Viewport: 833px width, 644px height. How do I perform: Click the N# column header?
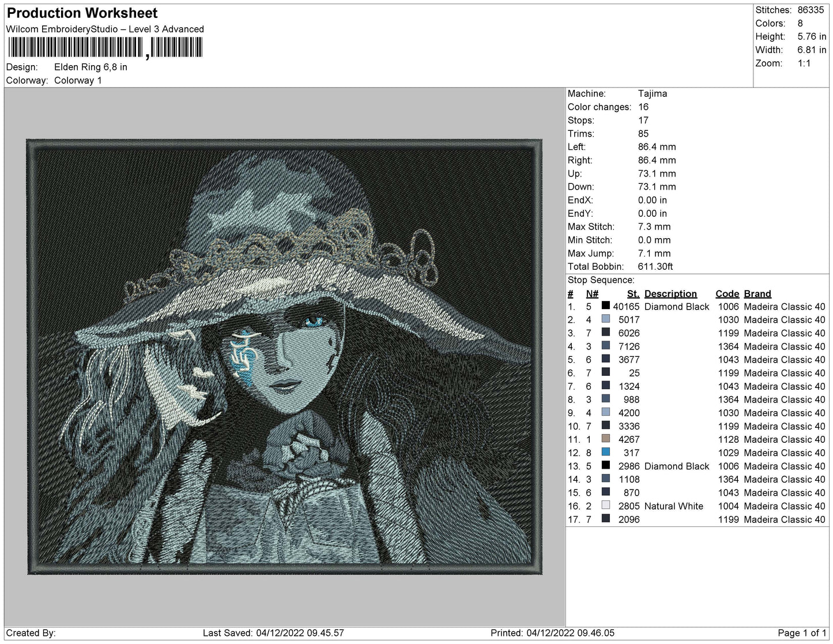point(592,293)
